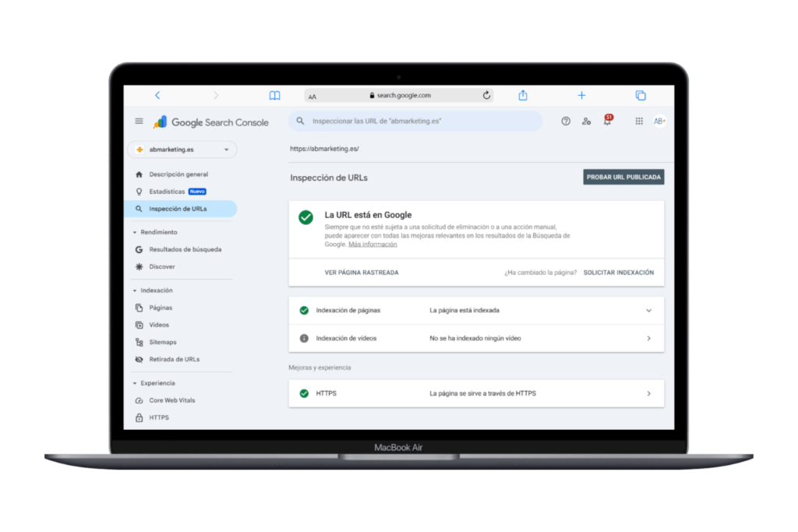Screen dimensions: 798x532
Task: Click 'No se ha indexado ningún vídeo' text
Action: [x=475, y=338]
